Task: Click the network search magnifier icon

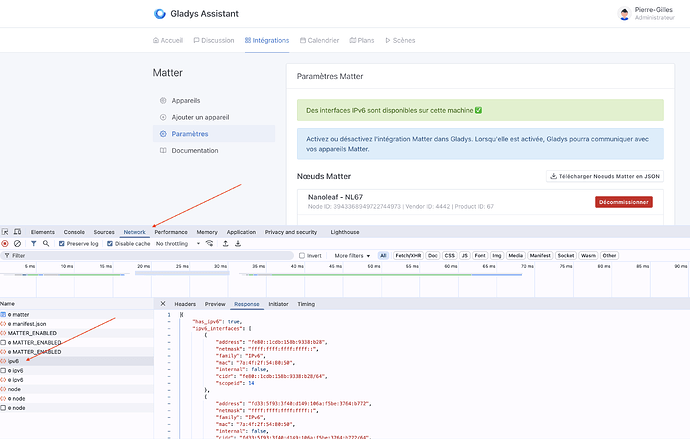Action: pos(46,243)
